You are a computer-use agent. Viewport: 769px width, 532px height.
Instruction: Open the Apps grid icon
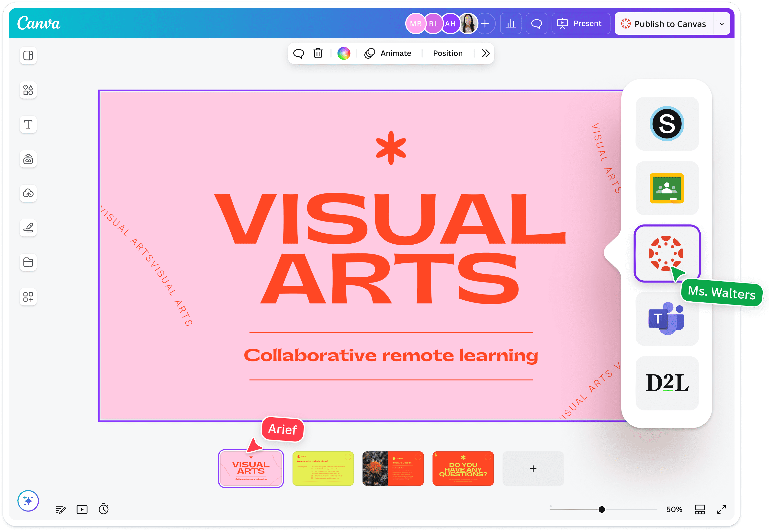click(28, 297)
